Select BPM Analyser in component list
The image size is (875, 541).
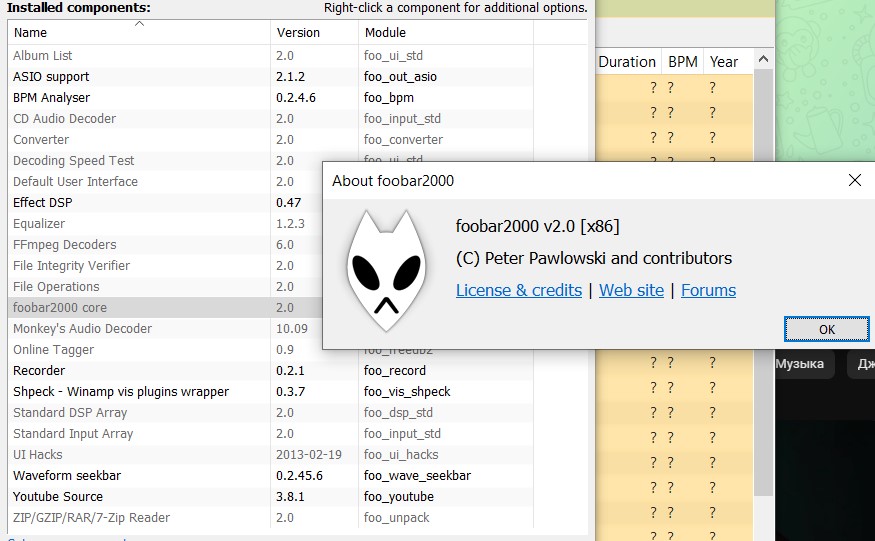(x=51, y=98)
